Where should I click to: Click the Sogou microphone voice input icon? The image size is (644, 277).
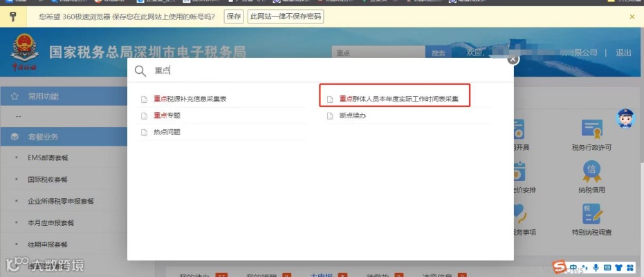(596, 267)
